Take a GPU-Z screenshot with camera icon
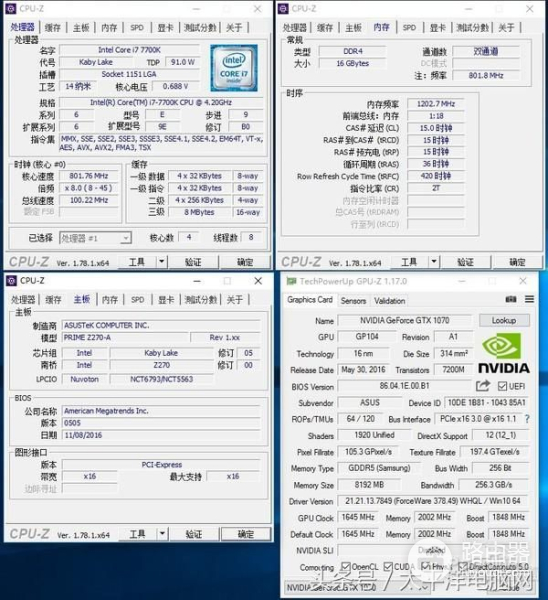Image resolution: width=548 pixels, height=600 pixels. pyautogui.click(x=511, y=299)
